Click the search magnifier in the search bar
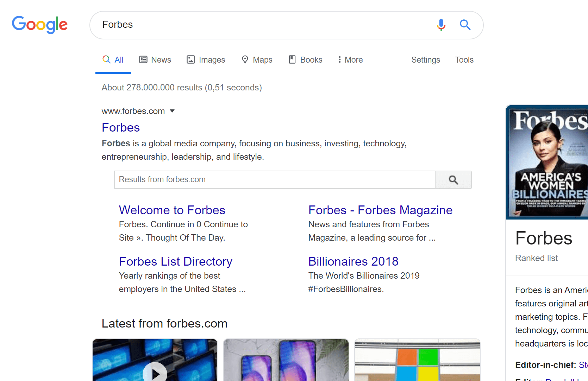 465,25
